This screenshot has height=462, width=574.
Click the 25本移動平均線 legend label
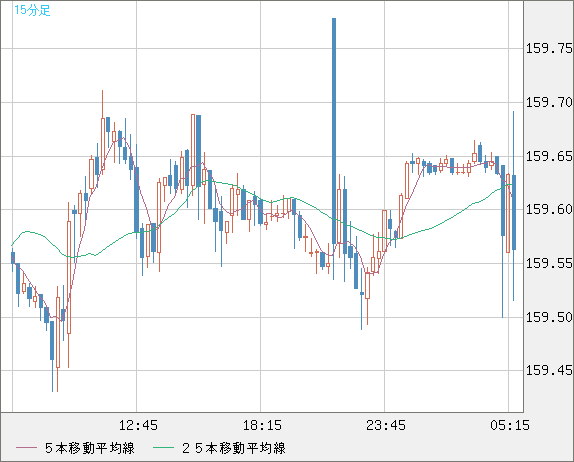pyautogui.click(x=234, y=448)
